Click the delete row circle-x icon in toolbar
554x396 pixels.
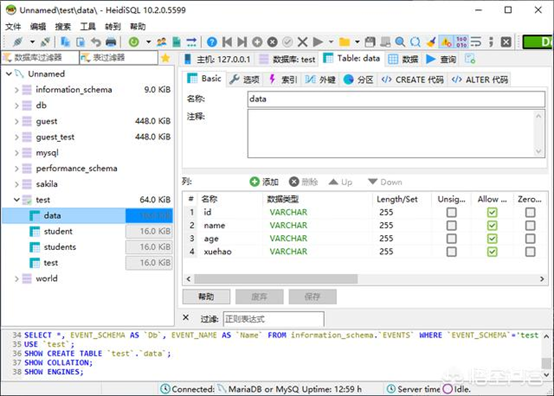(x=272, y=42)
